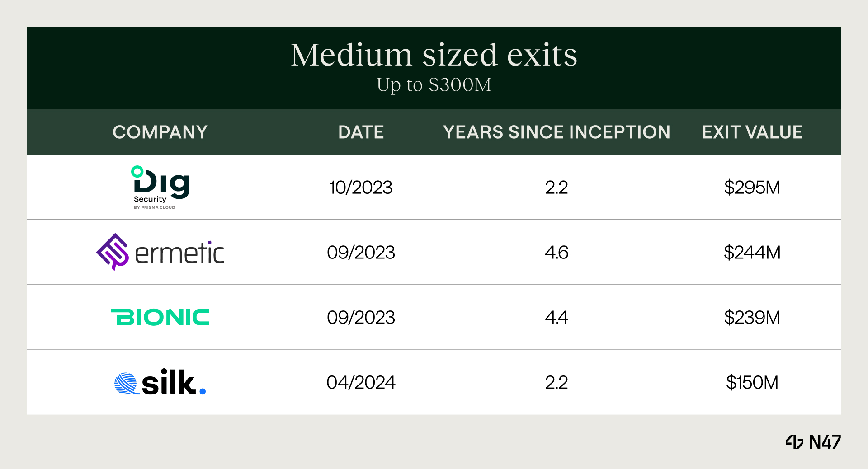Viewport: 868px width, 469px height.
Task: Click the 4.4 years cell for Bionic
Action: tap(557, 317)
